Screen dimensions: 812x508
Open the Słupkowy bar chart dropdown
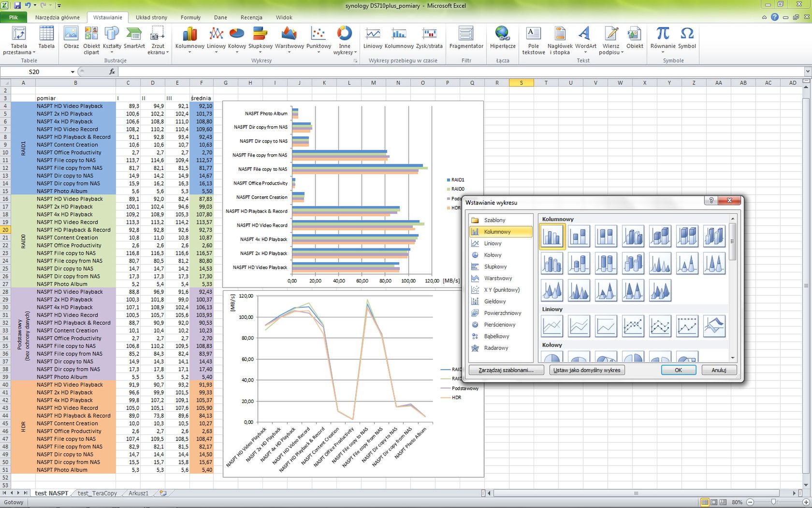coord(261,41)
